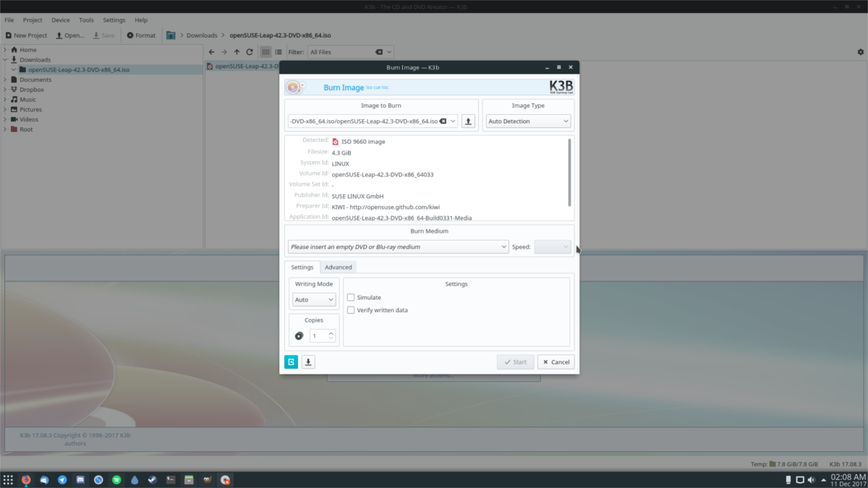Click the Start button
Viewport: 868px width, 488px height.
point(515,361)
